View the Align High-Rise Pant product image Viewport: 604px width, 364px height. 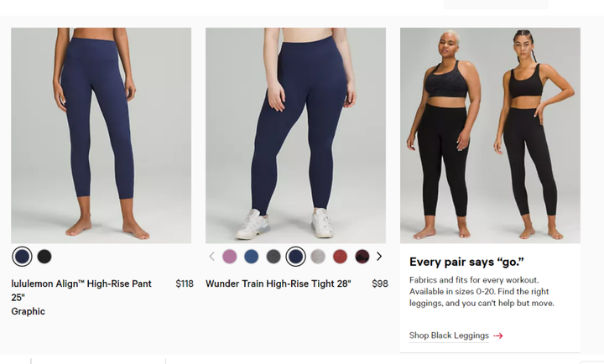[x=101, y=135]
